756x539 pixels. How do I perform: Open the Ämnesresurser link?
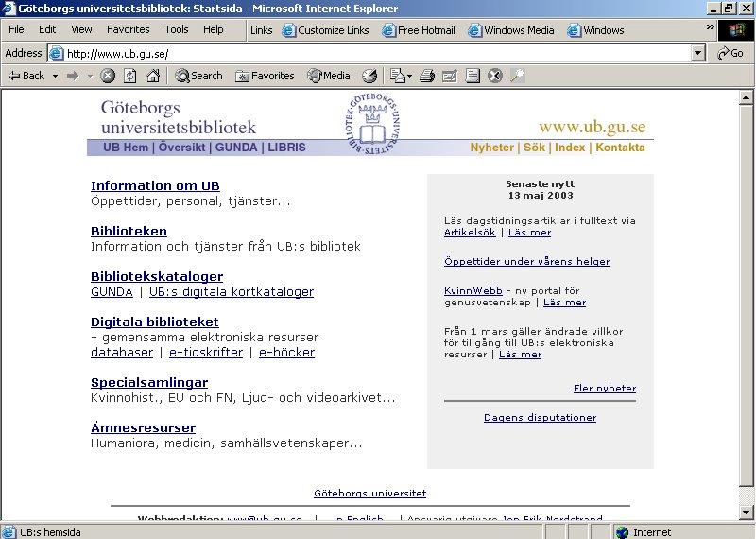point(144,427)
